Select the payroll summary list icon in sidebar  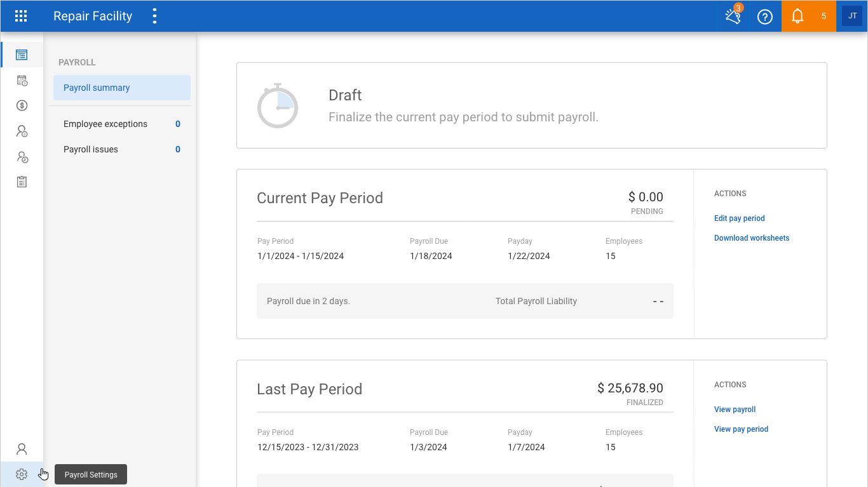22,55
